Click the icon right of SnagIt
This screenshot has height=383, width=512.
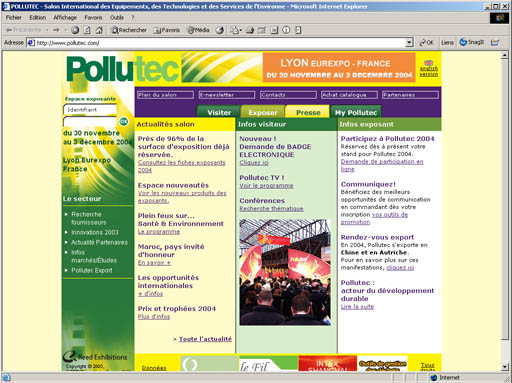[495, 42]
